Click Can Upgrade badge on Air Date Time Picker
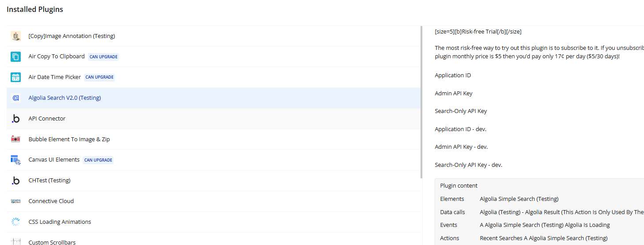Screen dimensions: 644x245 (x=99, y=77)
